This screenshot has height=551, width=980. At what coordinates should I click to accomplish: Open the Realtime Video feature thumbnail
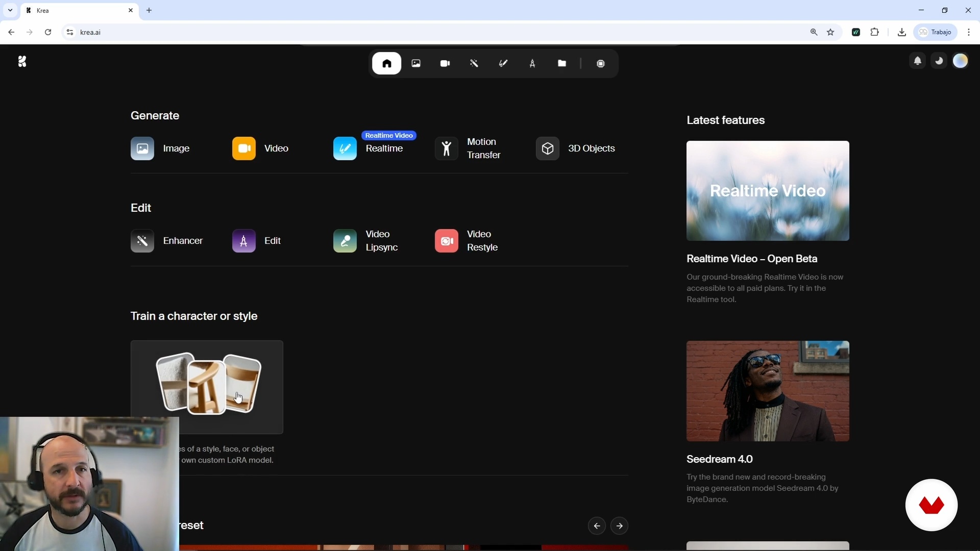click(x=768, y=191)
